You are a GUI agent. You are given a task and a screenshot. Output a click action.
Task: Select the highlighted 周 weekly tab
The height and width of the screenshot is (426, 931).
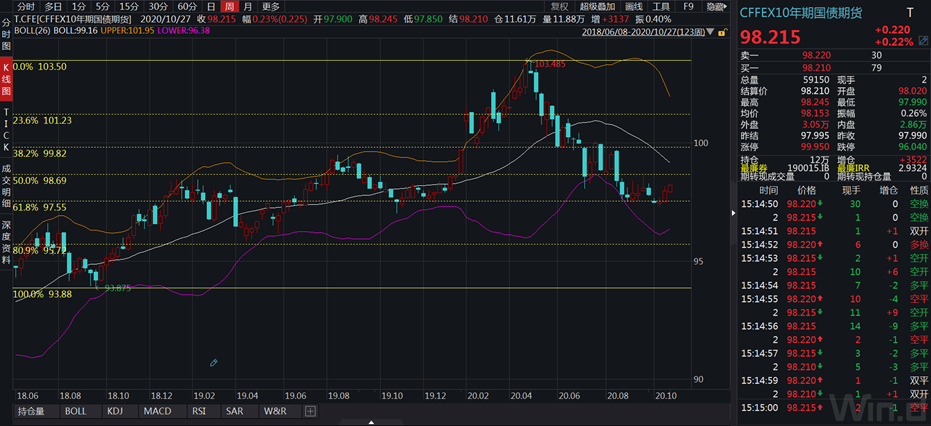pyautogui.click(x=229, y=7)
